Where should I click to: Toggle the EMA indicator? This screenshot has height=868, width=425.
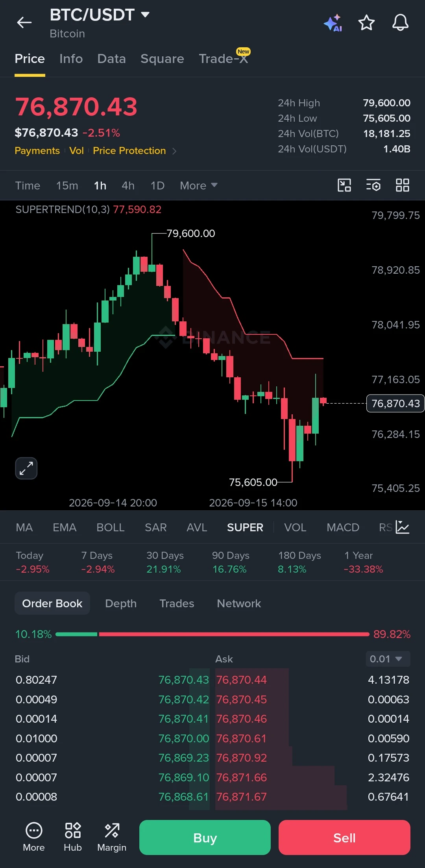[x=65, y=527]
